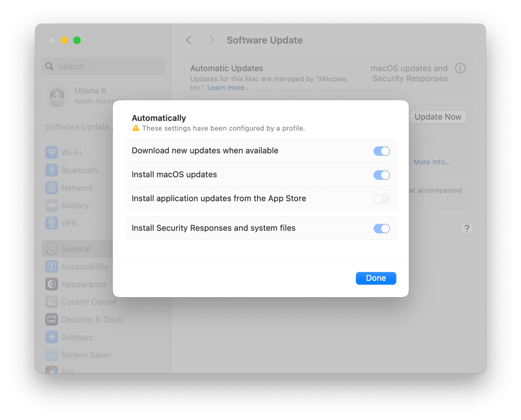This screenshot has width=521, height=420.
Task: Click the Search field in sidebar
Action: tap(103, 66)
